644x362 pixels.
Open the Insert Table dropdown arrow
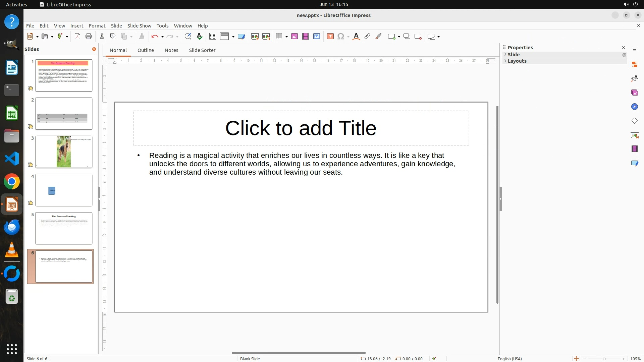pos(287,37)
